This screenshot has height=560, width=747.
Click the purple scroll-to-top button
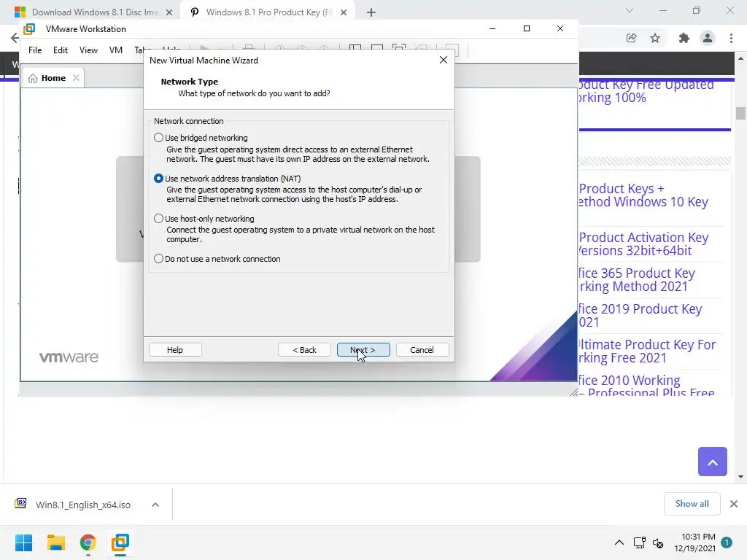pyautogui.click(x=712, y=462)
